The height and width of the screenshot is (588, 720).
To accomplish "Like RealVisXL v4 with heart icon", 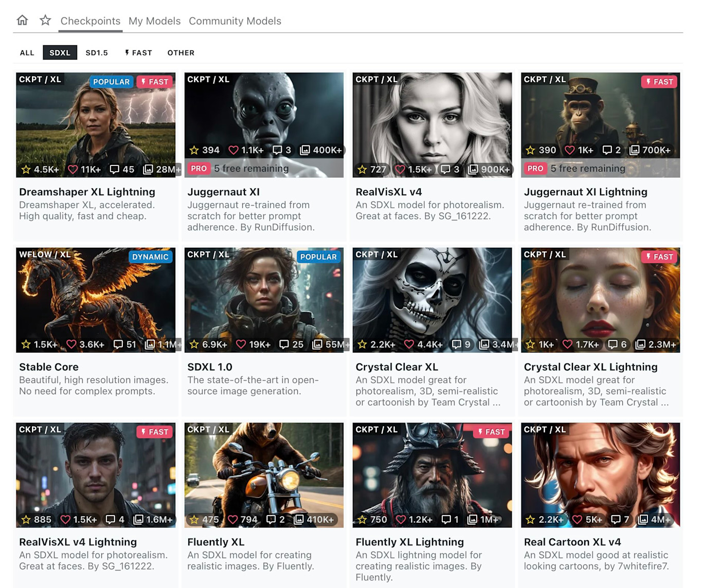I will 400,169.
